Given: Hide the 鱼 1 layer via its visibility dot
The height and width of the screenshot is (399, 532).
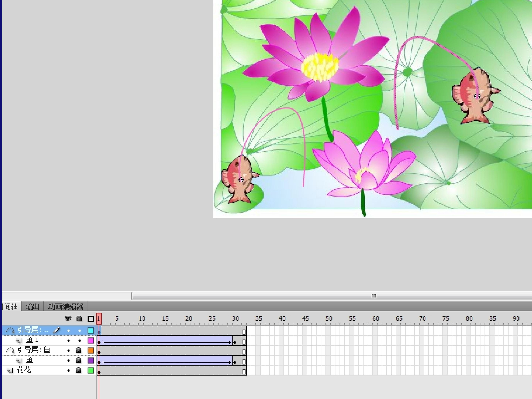Looking at the screenshot, I should (x=69, y=341).
